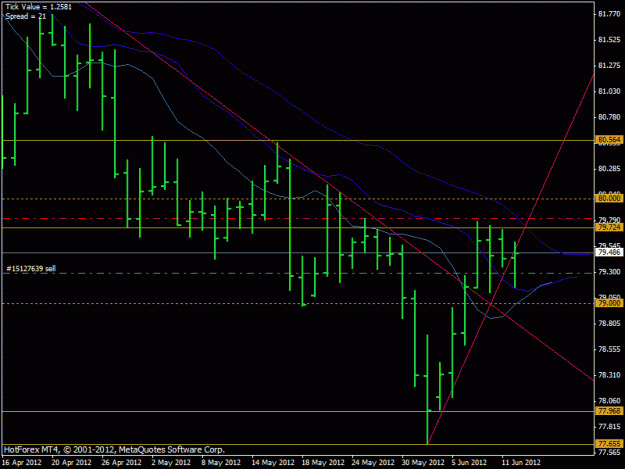This screenshot has width=625, height=469.
Task: Select the green dashed sell order line
Action: click(298, 273)
